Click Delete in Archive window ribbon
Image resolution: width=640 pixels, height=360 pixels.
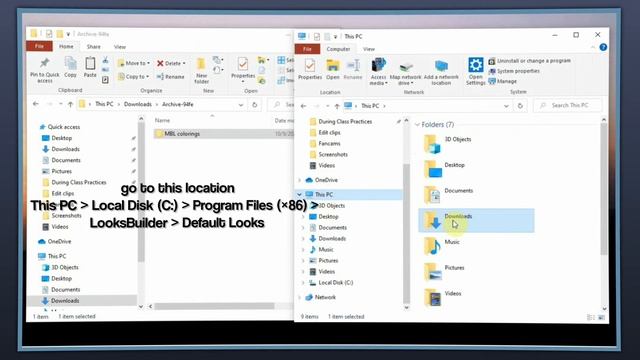(x=171, y=63)
